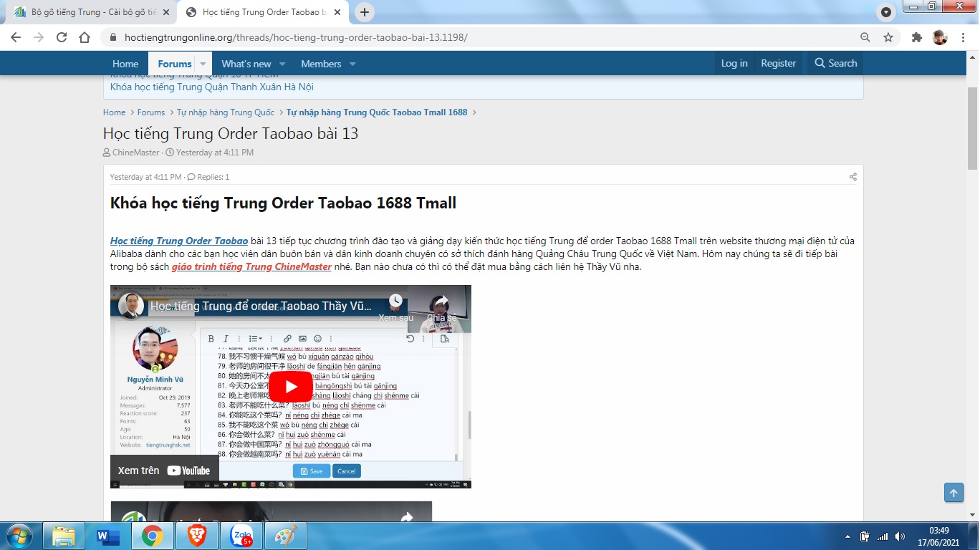Open giáo trình tiếng Trung ChineMaster link

[x=251, y=267]
